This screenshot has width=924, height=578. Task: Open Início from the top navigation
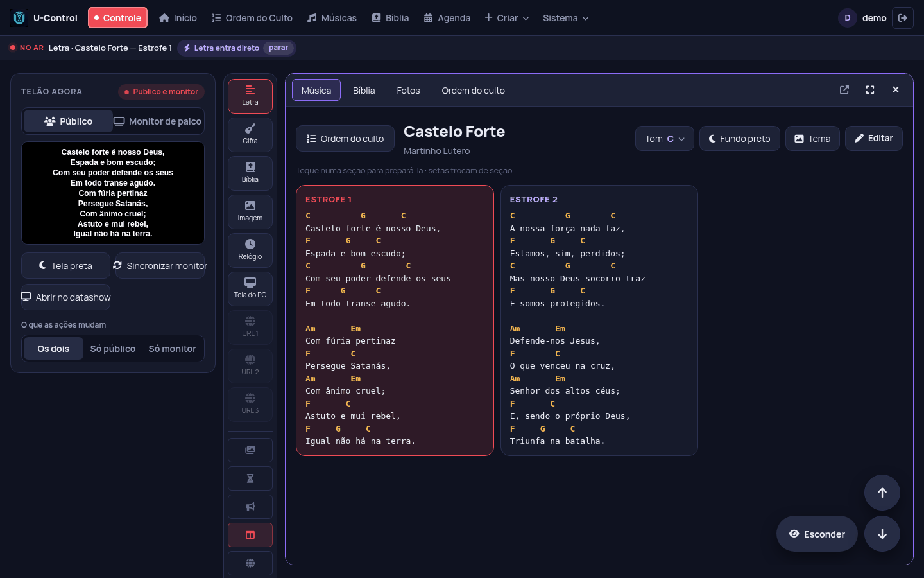tap(178, 18)
